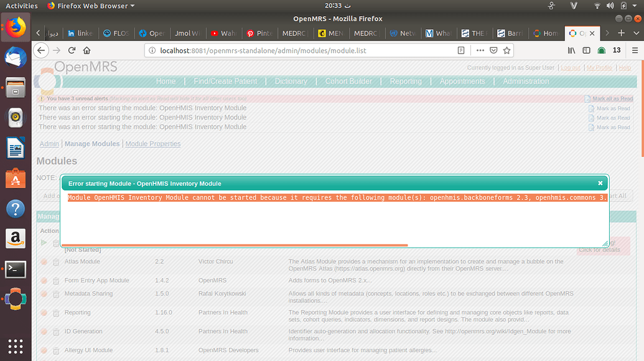The width and height of the screenshot is (644, 361).
Task: Open the system status menu arrow
Action: coord(633,6)
